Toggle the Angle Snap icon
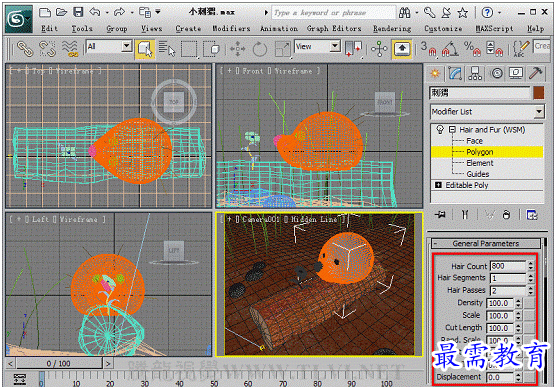The width and height of the screenshot is (556, 387). [450, 49]
